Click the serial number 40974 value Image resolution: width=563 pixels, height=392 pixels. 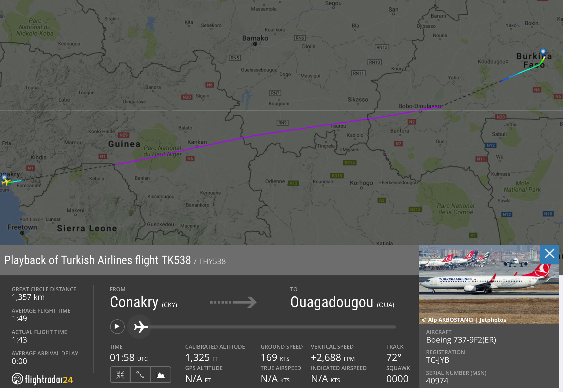(x=437, y=381)
